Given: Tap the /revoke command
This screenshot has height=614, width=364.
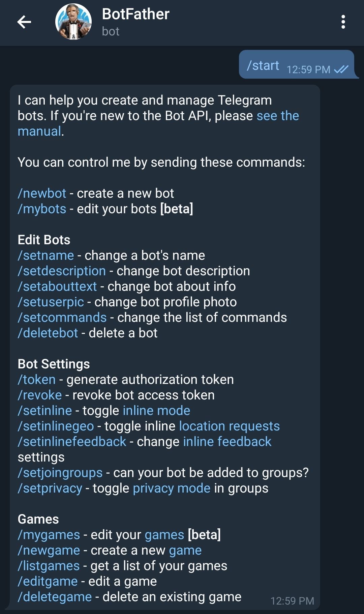Looking at the screenshot, I should 40,395.
